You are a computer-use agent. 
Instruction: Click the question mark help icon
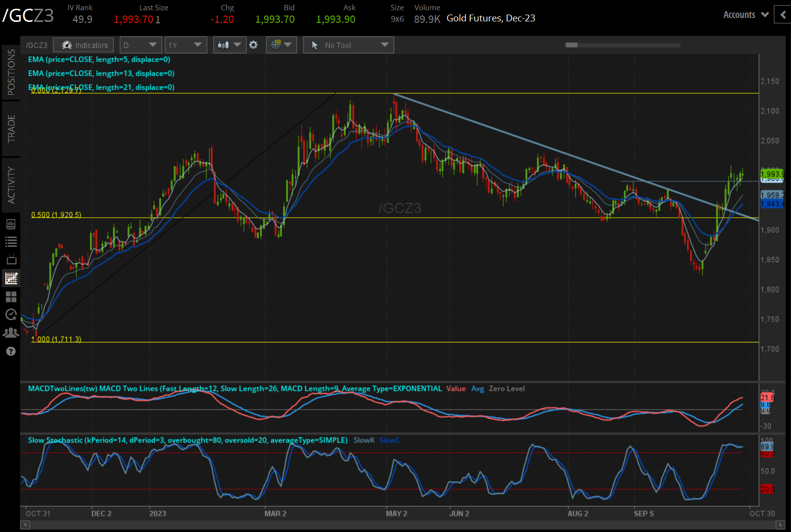click(11, 351)
